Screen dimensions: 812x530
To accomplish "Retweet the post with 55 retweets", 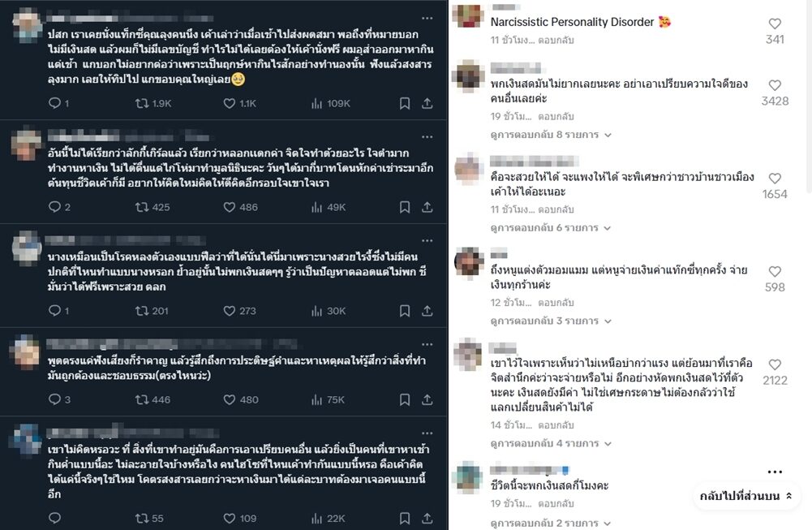I will 141,518.
